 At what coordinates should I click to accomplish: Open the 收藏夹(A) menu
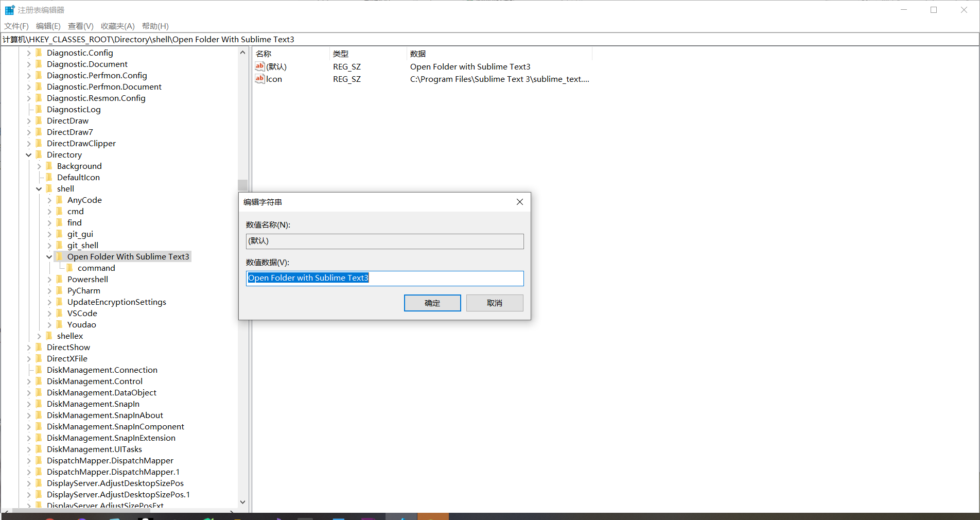(x=118, y=26)
